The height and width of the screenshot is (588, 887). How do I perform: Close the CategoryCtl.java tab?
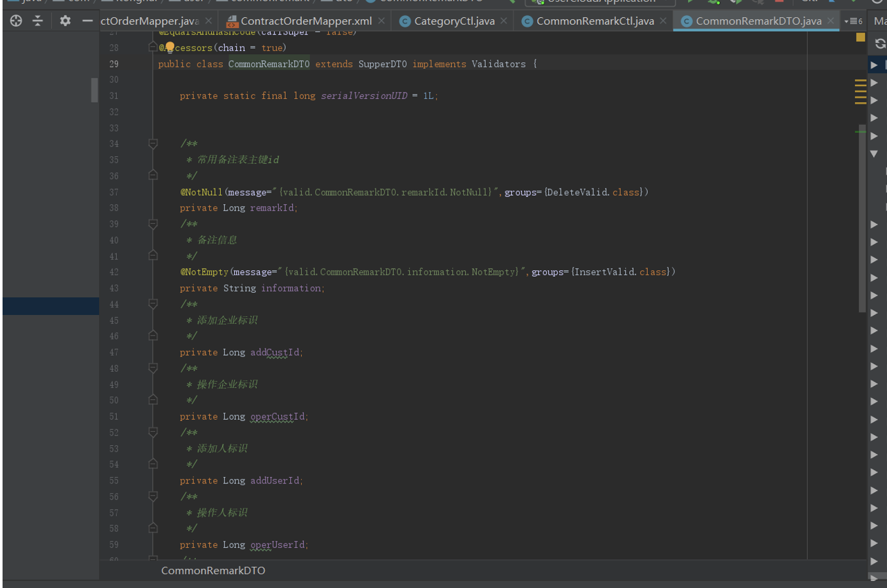pyautogui.click(x=504, y=21)
